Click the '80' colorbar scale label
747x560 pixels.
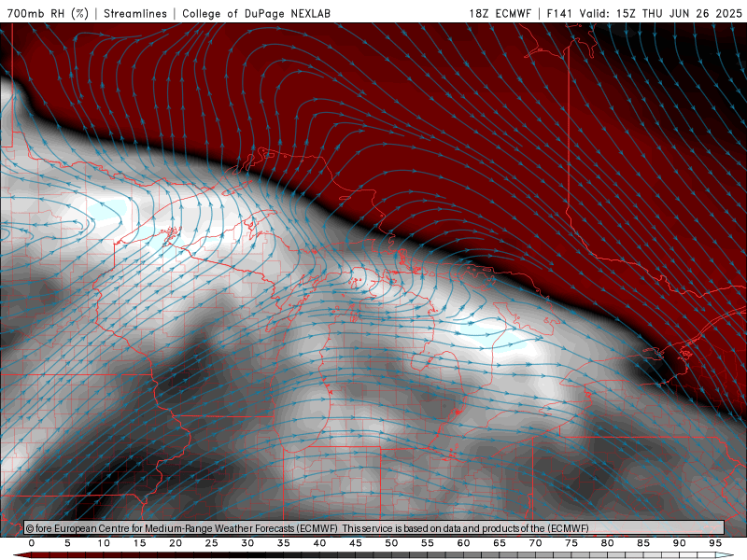click(x=608, y=543)
